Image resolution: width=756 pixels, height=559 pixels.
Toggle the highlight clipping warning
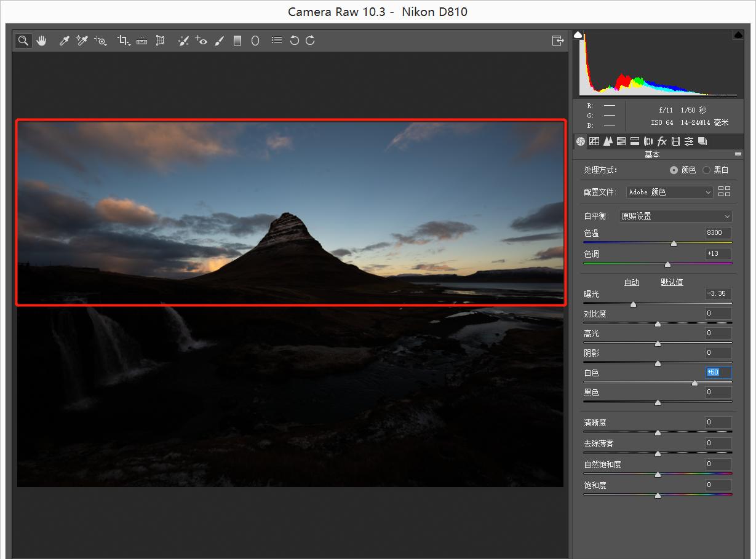738,36
